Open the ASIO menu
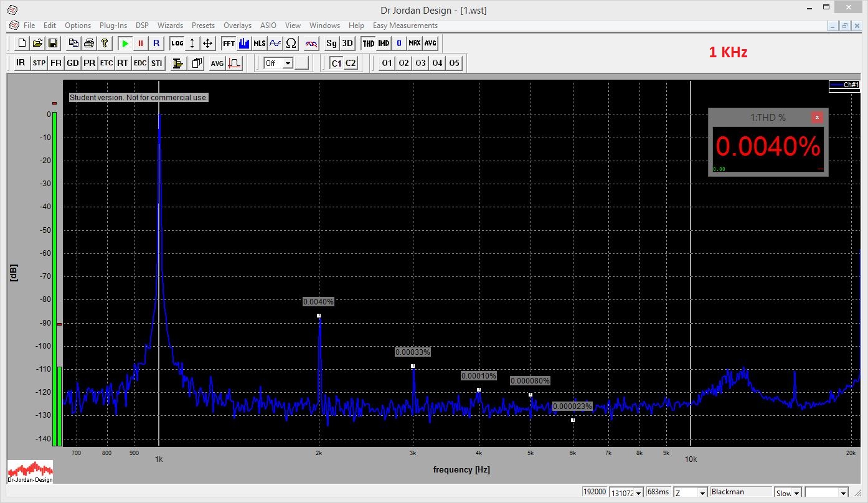 click(x=268, y=26)
